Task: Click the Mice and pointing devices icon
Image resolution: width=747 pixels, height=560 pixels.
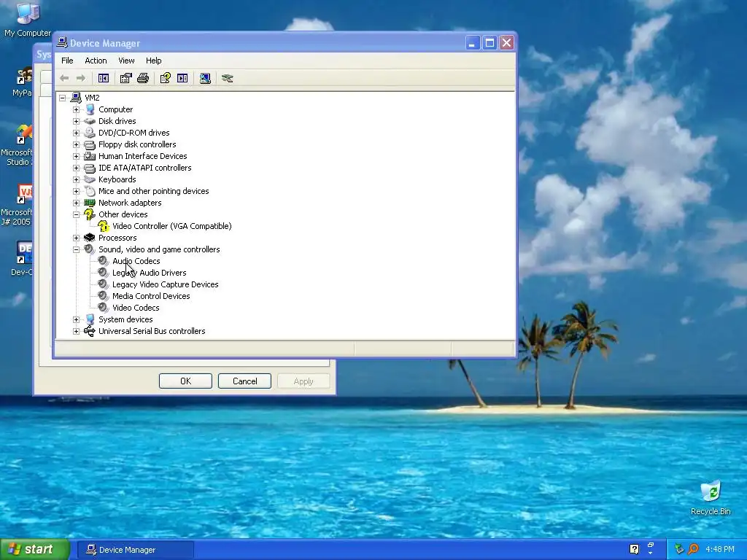Action: click(90, 191)
